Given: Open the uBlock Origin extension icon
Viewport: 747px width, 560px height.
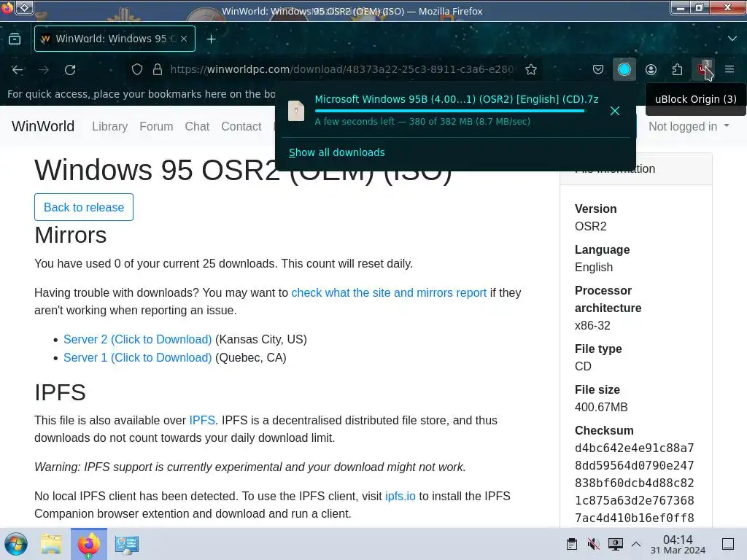Looking at the screenshot, I should pyautogui.click(x=703, y=69).
